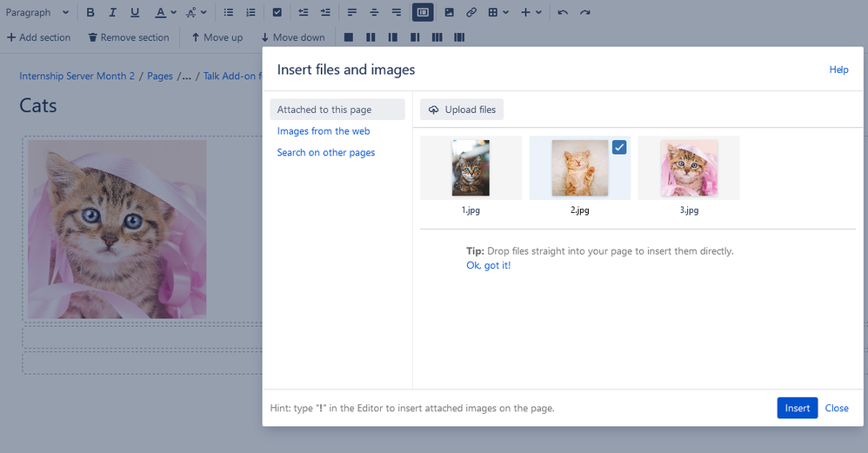868x453 pixels.
Task: Close the Insert files dialog
Action: tap(837, 408)
